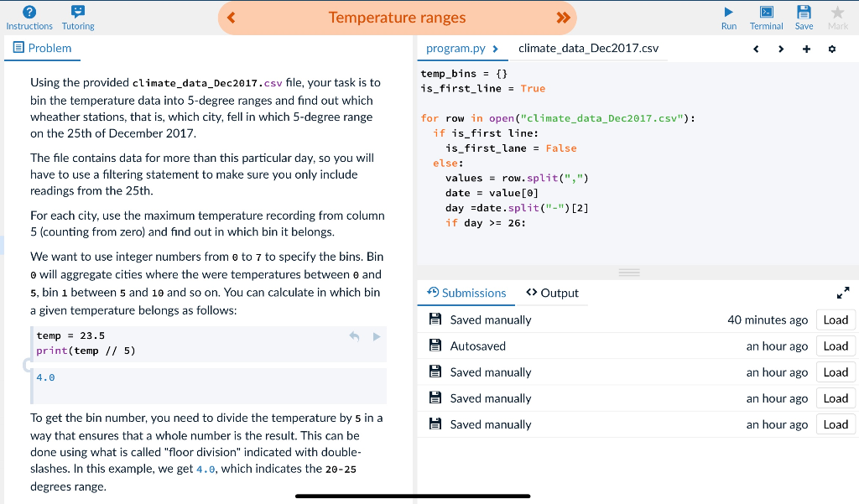This screenshot has height=504, width=859.
Task: Click the panel resize handle between editor and Submissions
Action: [x=628, y=272]
